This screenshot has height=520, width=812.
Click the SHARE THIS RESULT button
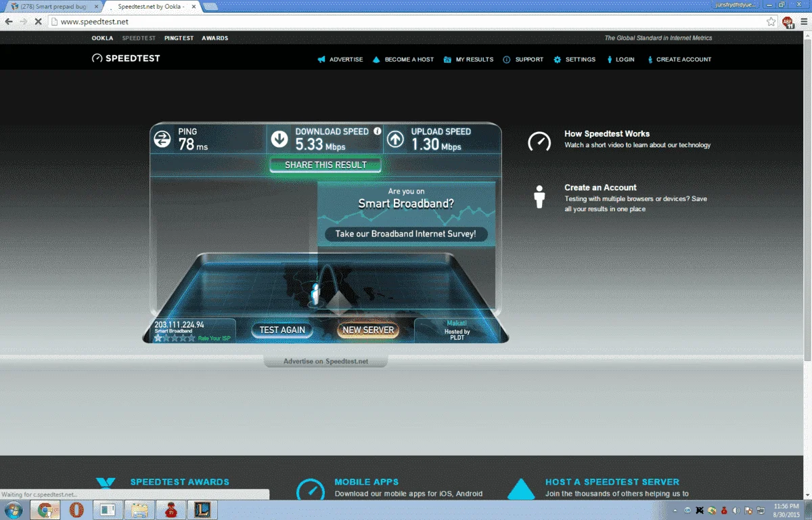[x=325, y=165]
